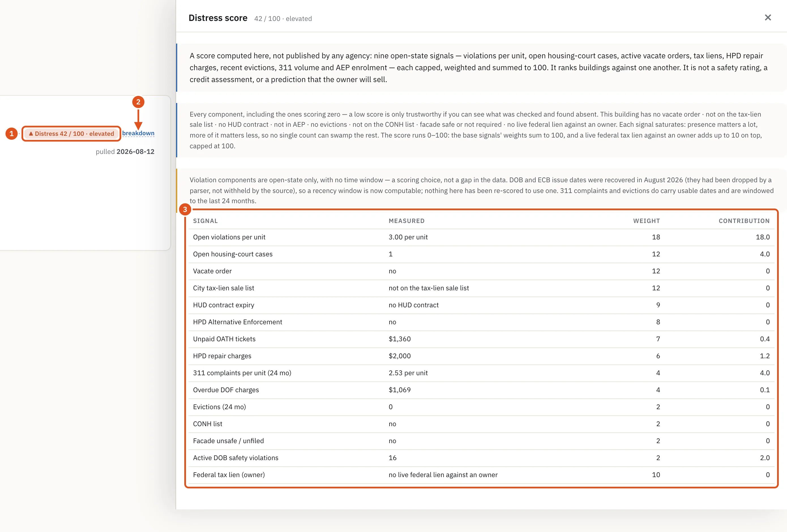The image size is (787, 532).
Task: Click 'HPD repair charges' row label
Action: click(222, 356)
